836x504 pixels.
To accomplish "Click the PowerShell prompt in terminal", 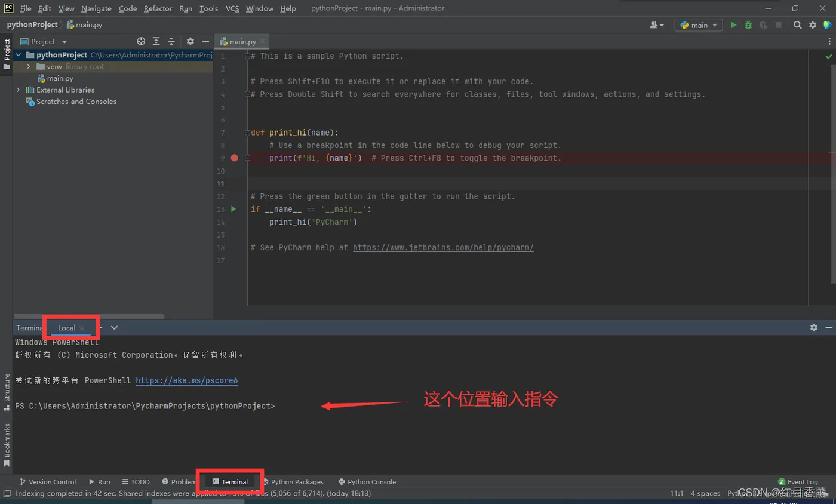I will pyautogui.click(x=145, y=406).
